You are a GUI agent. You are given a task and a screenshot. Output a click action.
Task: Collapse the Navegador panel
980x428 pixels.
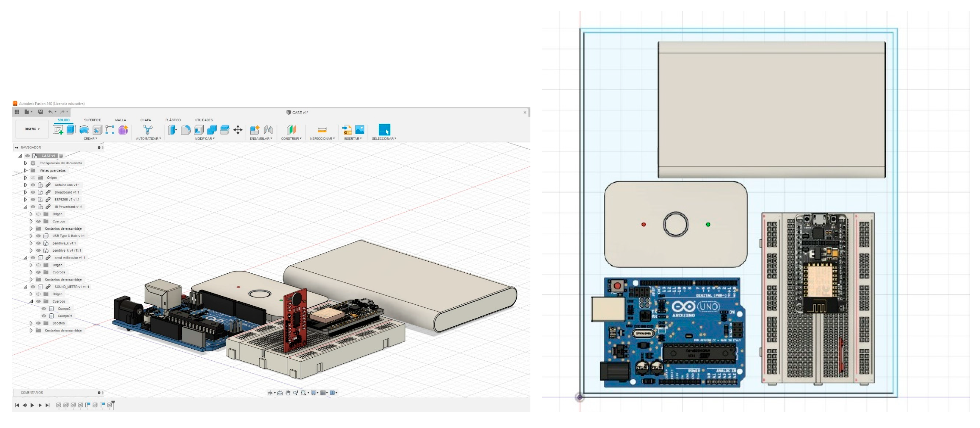16,147
